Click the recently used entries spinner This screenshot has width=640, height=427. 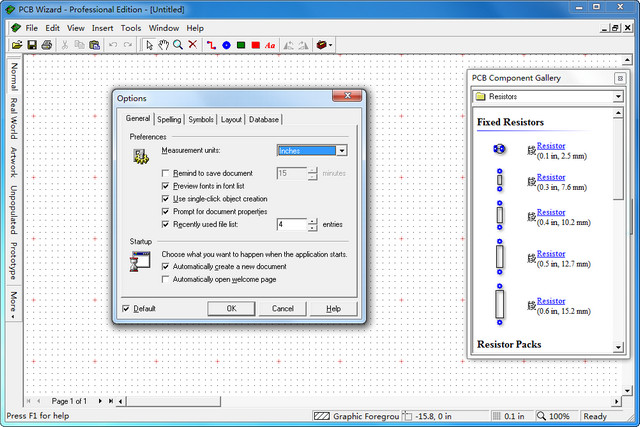[313, 225]
